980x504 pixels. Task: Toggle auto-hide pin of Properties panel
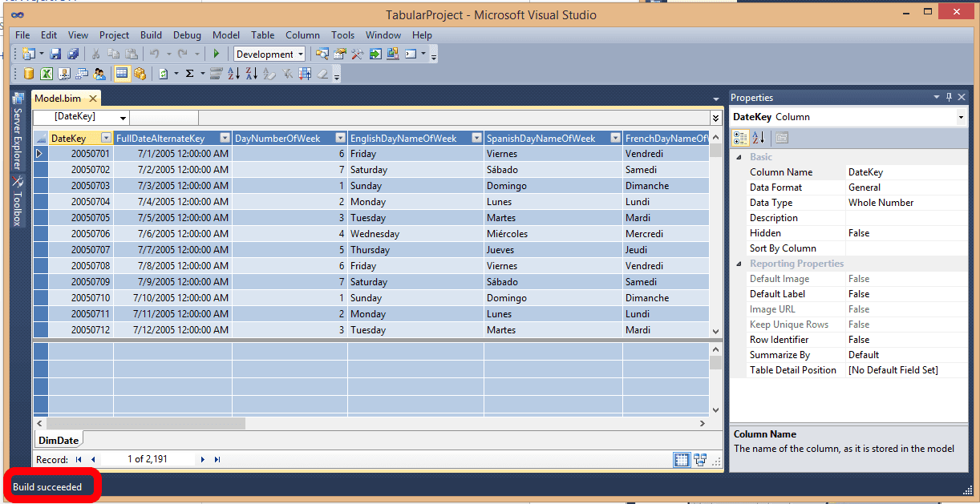[949, 97]
